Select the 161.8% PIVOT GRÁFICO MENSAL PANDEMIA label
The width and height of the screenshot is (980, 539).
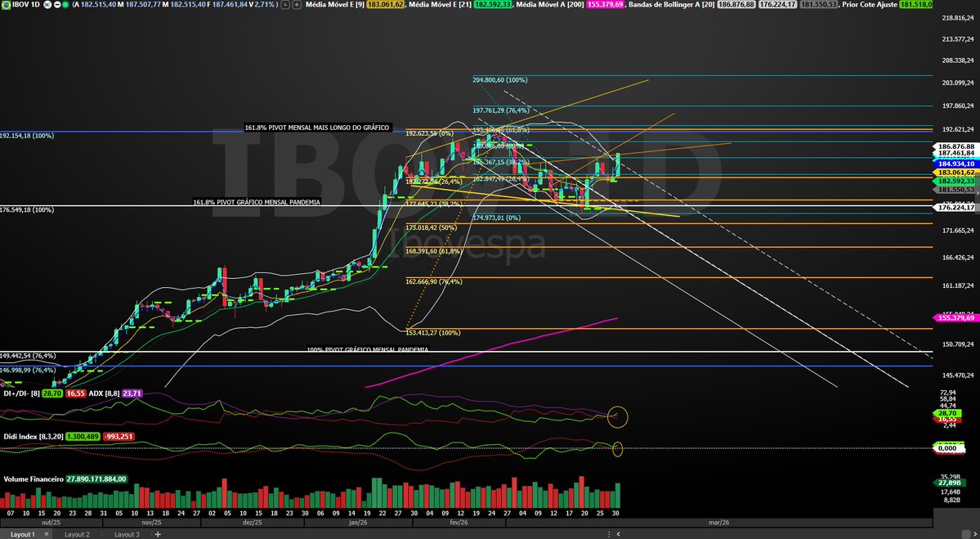click(257, 202)
